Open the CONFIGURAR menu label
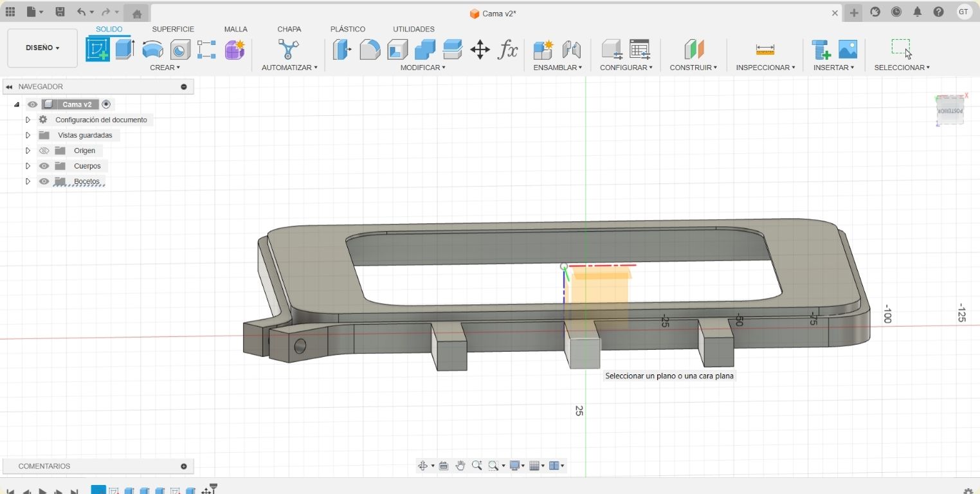Viewport: 980px width, 494px height. 626,68
